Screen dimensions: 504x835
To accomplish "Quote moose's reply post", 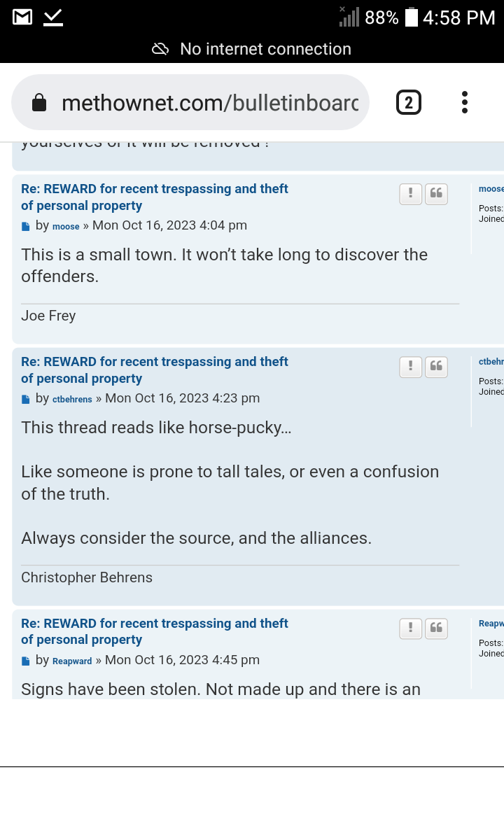I will (x=436, y=194).
